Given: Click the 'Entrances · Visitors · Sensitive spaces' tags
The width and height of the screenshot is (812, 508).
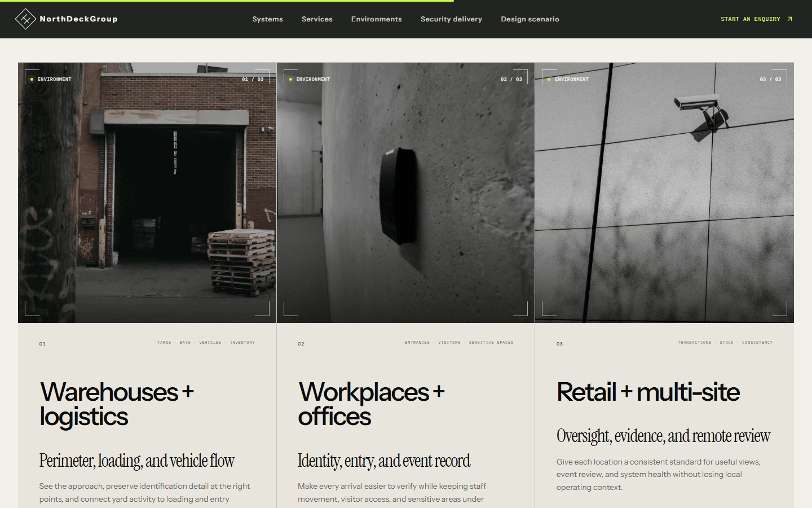Looking at the screenshot, I should point(459,343).
